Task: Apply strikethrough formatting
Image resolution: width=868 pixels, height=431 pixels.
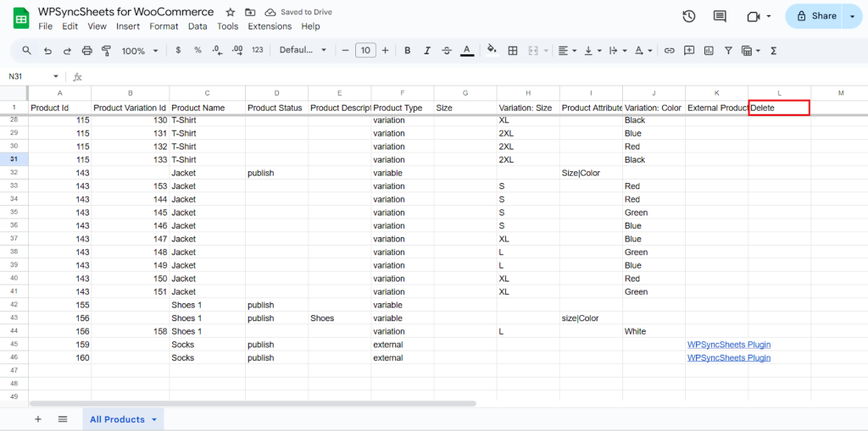Action: 447,50
